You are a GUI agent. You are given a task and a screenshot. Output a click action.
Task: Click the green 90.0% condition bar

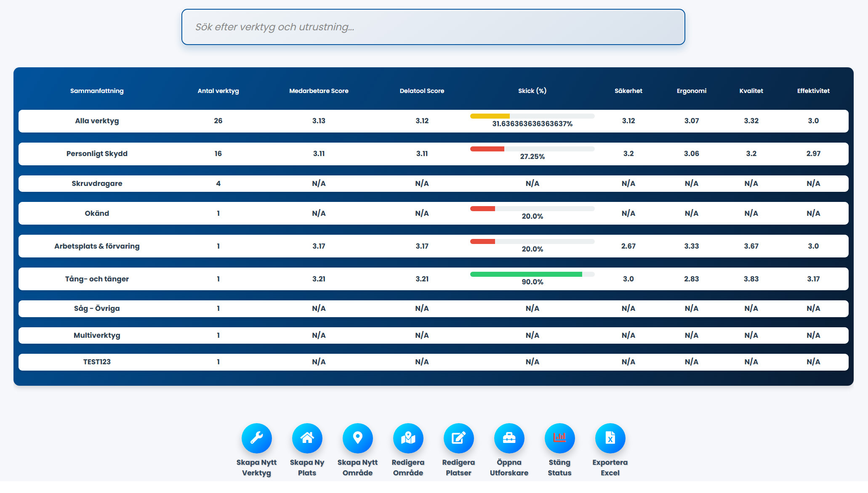pos(526,274)
